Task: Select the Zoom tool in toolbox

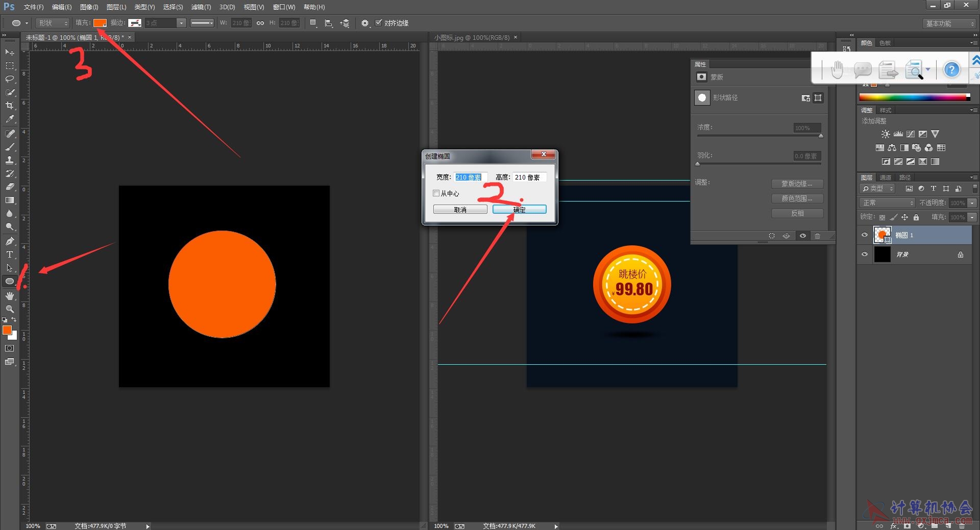Action: click(10, 309)
